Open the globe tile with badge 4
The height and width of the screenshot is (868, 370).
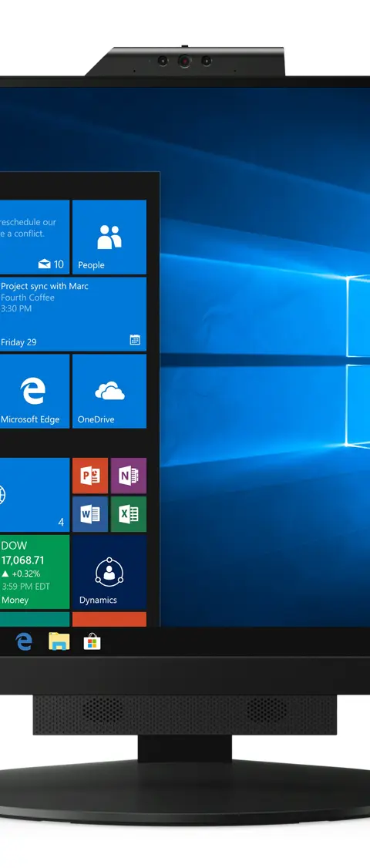pyautogui.click(x=35, y=495)
